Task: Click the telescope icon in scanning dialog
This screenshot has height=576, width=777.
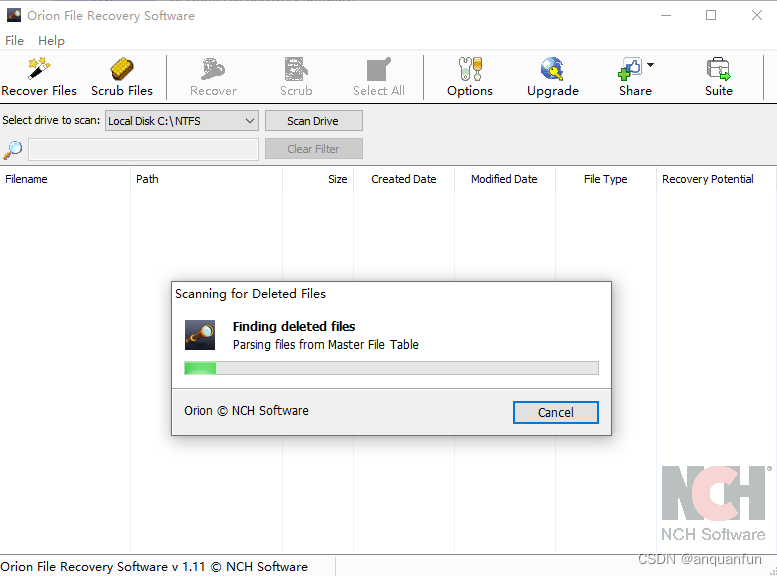Action: pos(200,335)
